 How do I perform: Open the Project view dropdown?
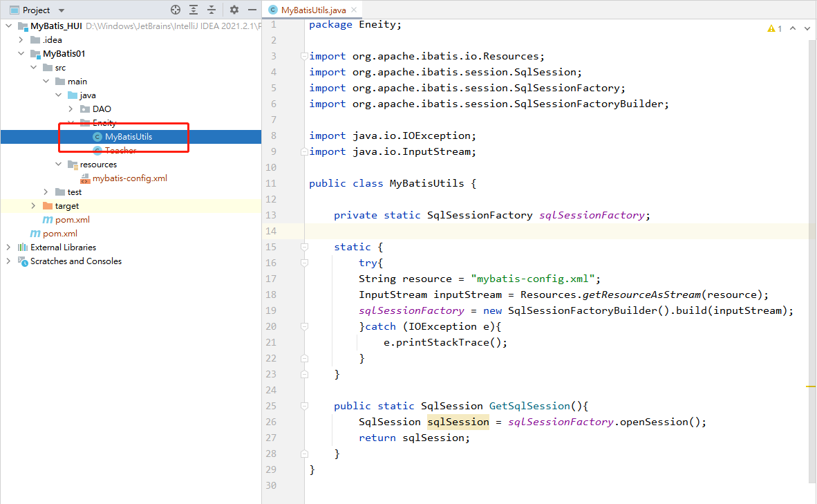coord(62,10)
